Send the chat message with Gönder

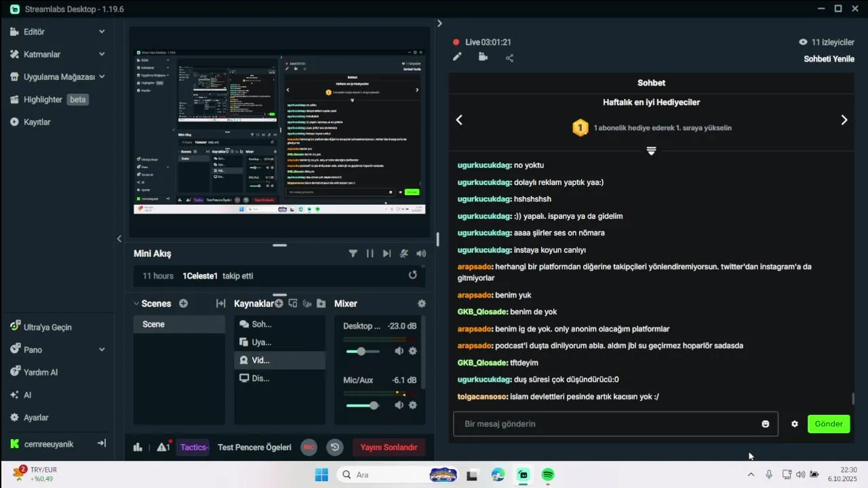829,424
